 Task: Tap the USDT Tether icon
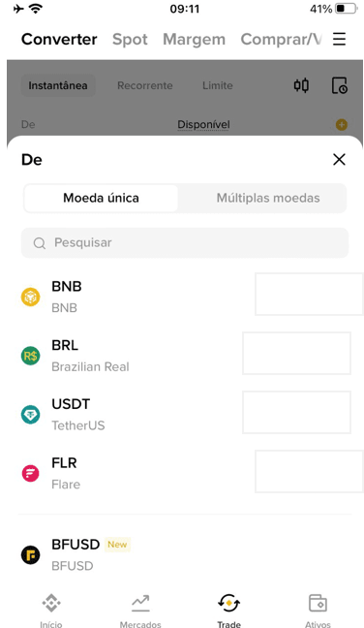pos(30,415)
